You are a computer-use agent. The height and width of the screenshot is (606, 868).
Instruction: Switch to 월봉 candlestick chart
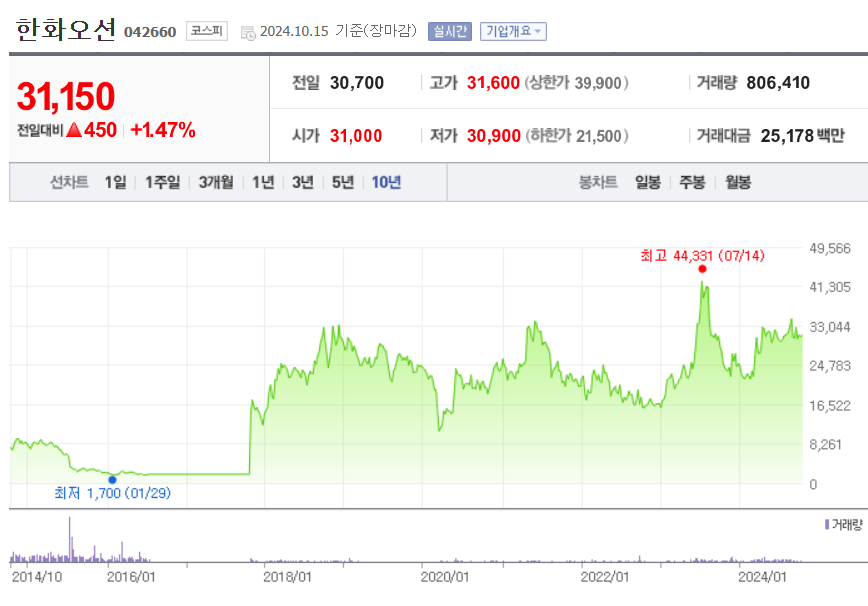(x=738, y=182)
